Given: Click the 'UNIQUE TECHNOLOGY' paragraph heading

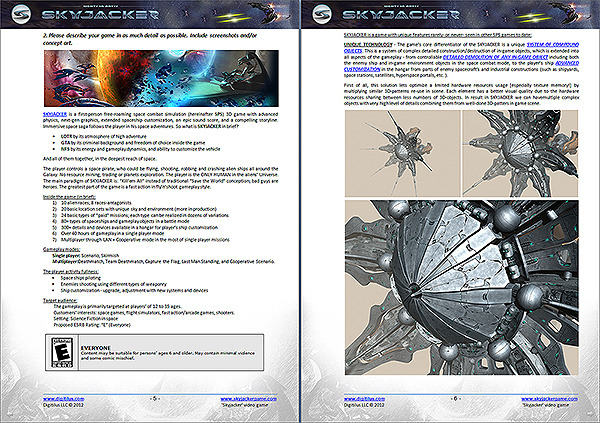Looking at the screenshot, I should [x=368, y=44].
